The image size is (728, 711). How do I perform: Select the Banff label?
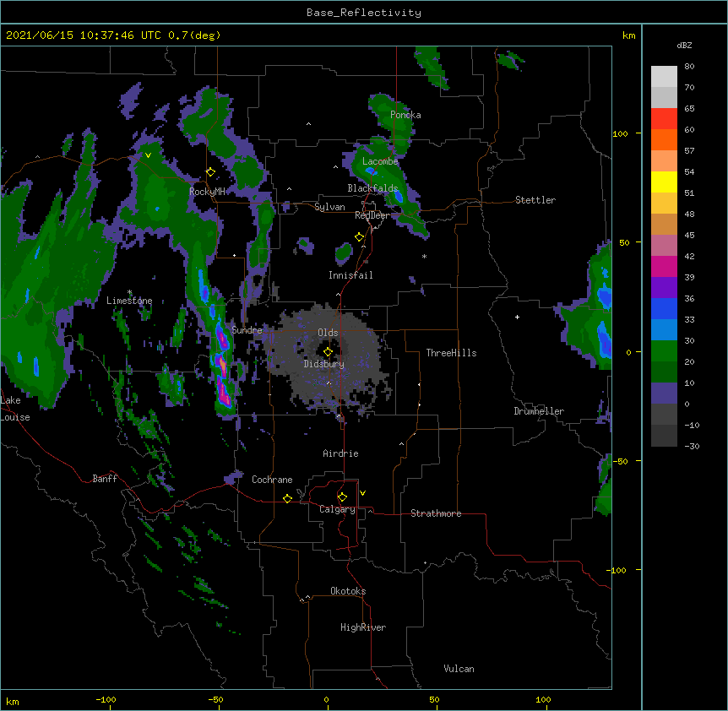[x=105, y=479]
